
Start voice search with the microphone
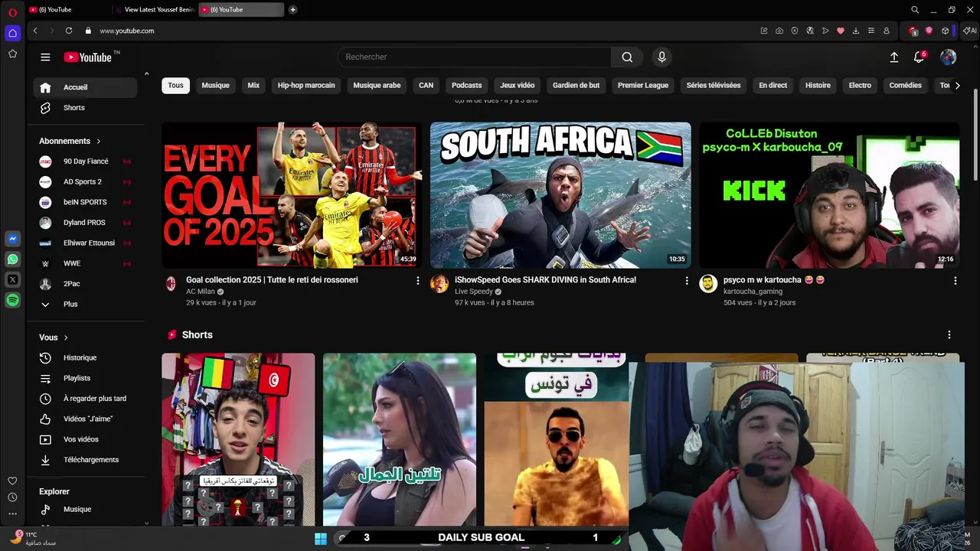[662, 57]
